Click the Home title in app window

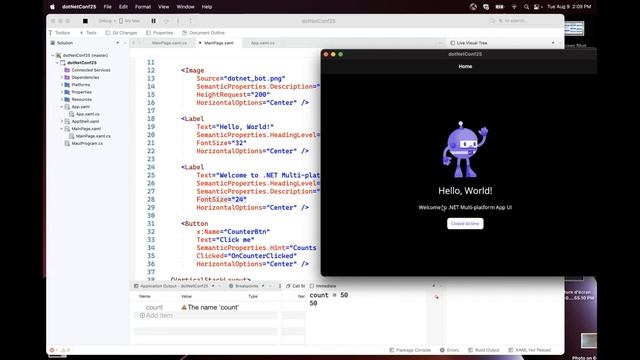pos(465,66)
